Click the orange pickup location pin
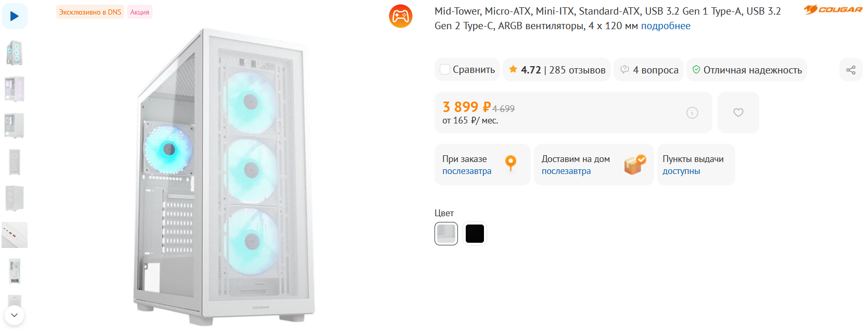 [x=511, y=164]
